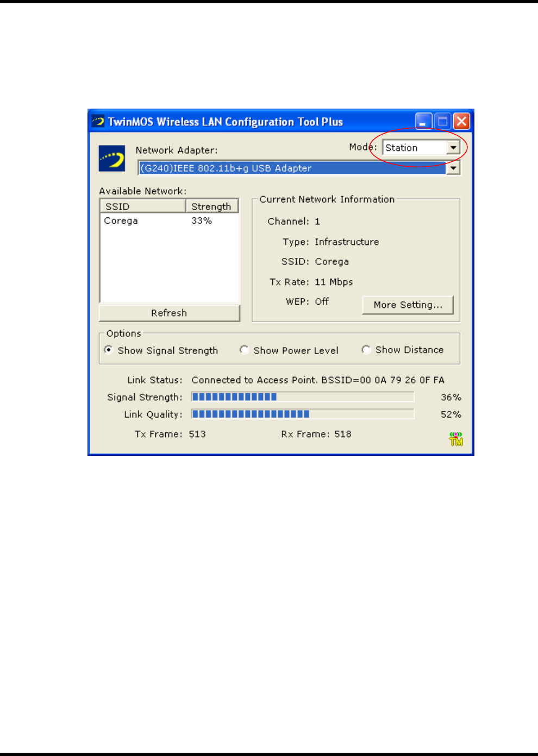The image size is (538, 756).
Task: Select the Show Power Level option
Action: click(244, 350)
